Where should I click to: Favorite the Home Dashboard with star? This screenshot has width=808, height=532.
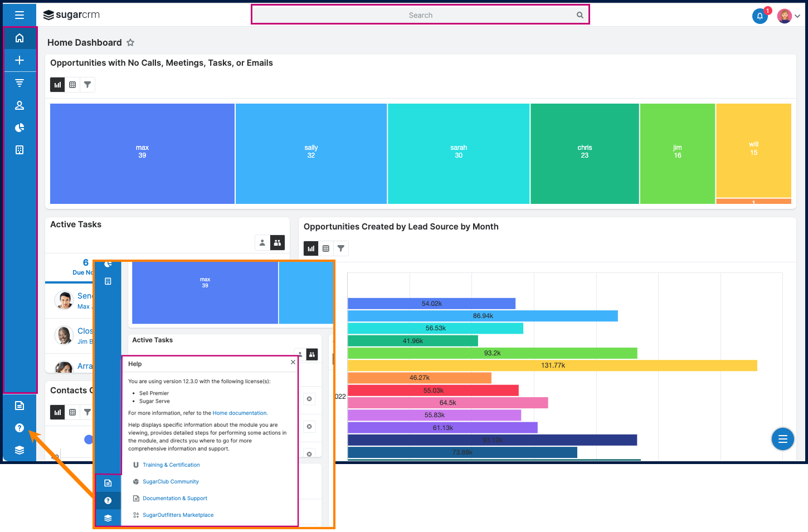(x=130, y=42)
